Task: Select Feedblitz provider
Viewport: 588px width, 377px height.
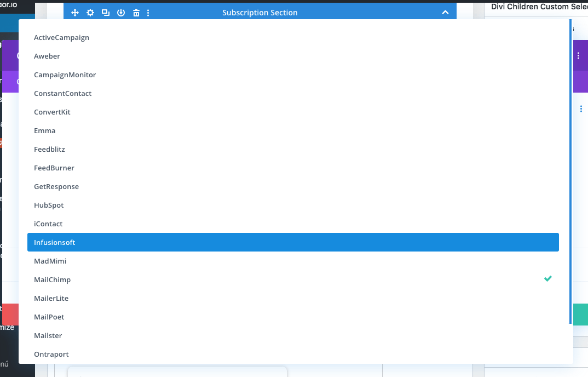Action: (293, 150)
